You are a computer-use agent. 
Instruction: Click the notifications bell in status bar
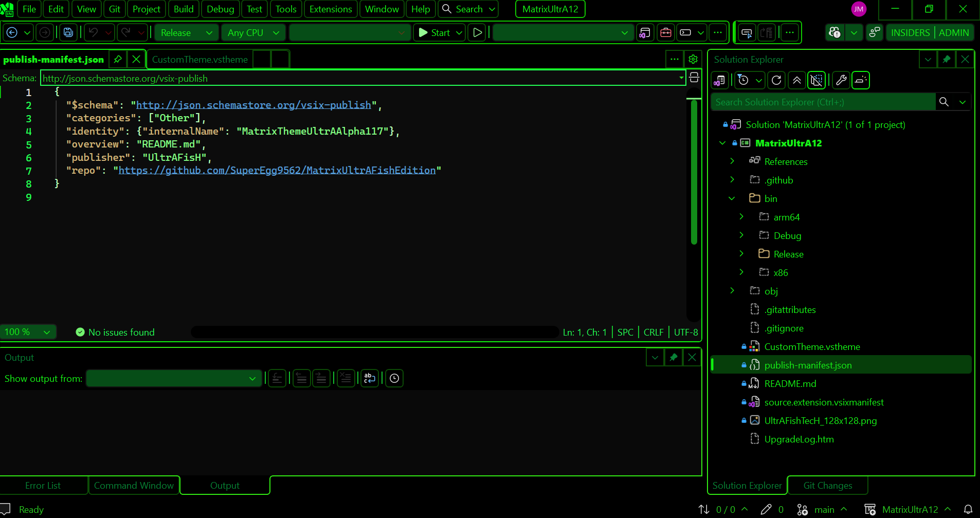[968, 509]
